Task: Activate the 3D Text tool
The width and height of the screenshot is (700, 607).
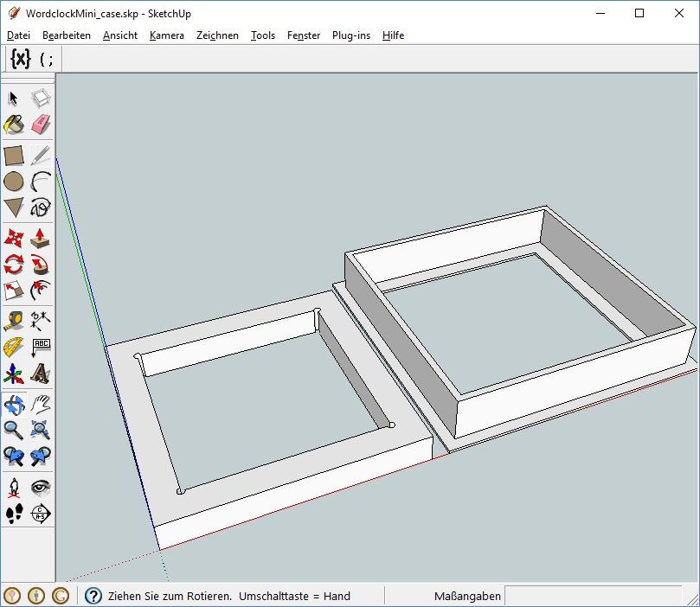Action: tap(41, 374)
